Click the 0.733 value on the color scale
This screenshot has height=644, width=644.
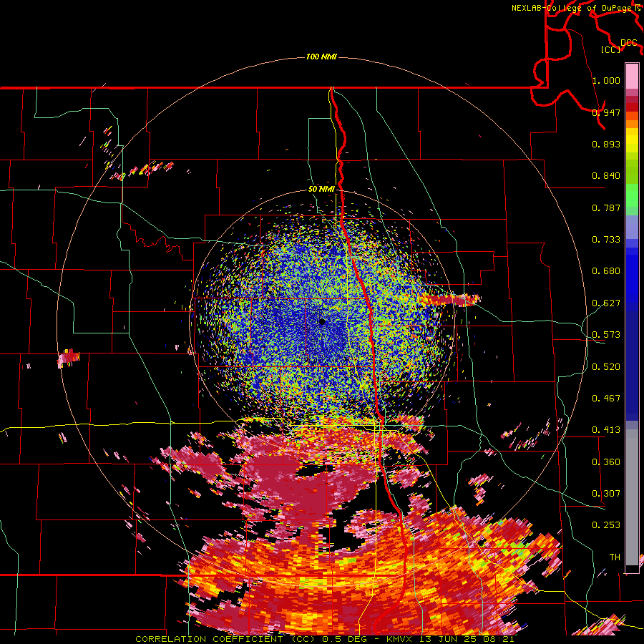tap(606, 240)
